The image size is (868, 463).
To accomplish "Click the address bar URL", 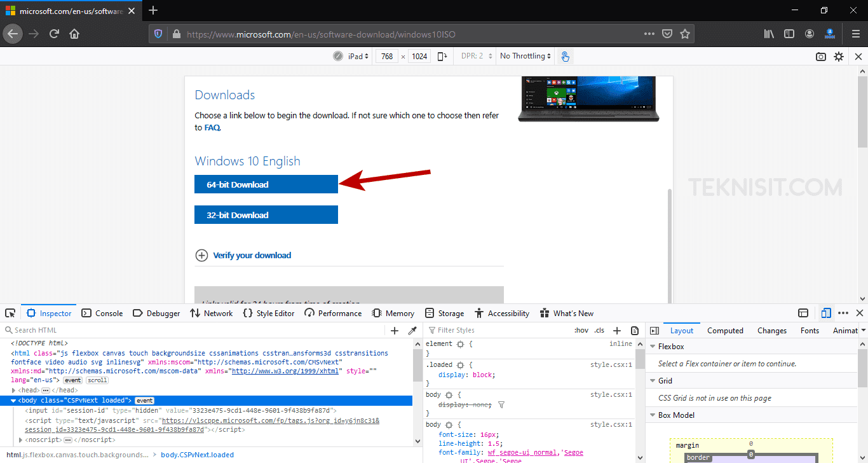I will (321, 34).
